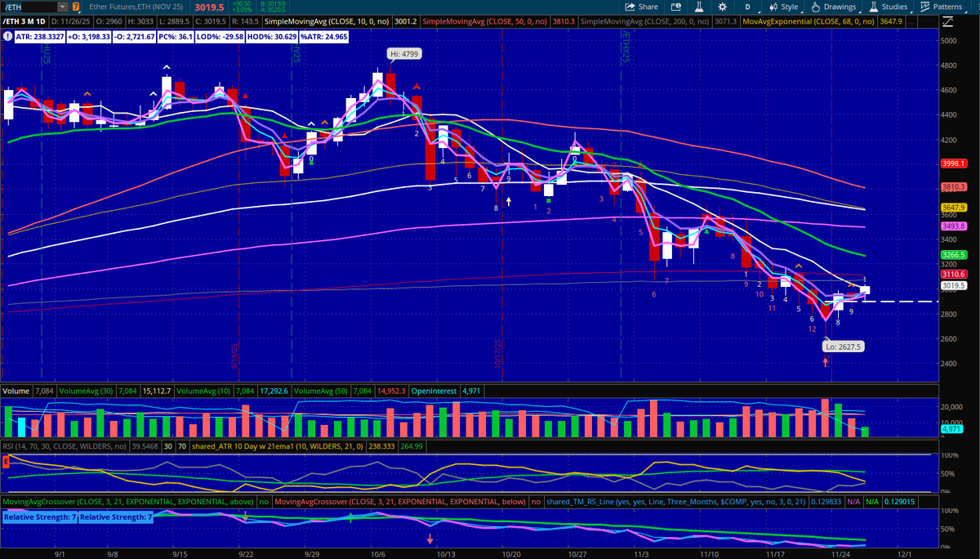The height and width of the screenshot is (559, 980).
Task: Click the /ETH symbol input field
Action: 30,6
